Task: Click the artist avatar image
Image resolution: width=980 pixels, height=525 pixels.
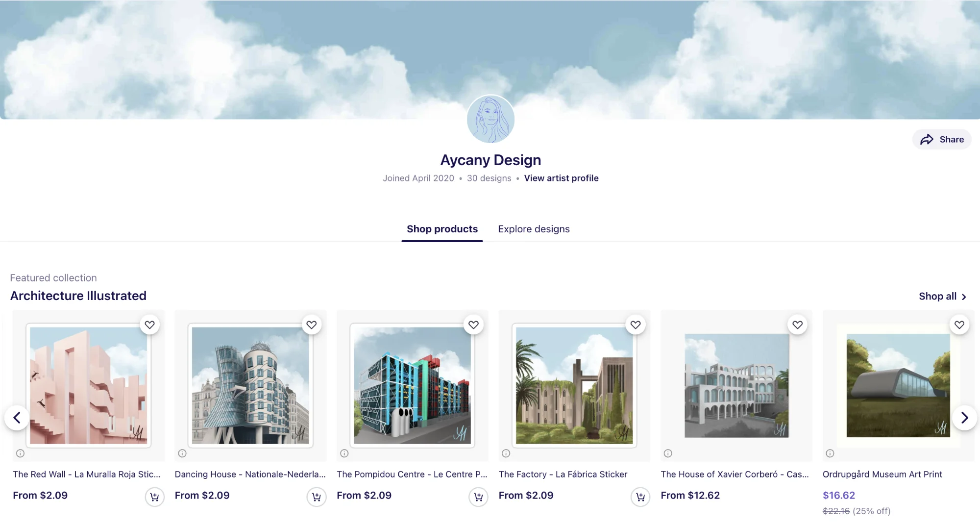Action: pyautogui.click(x=490, y=118)
